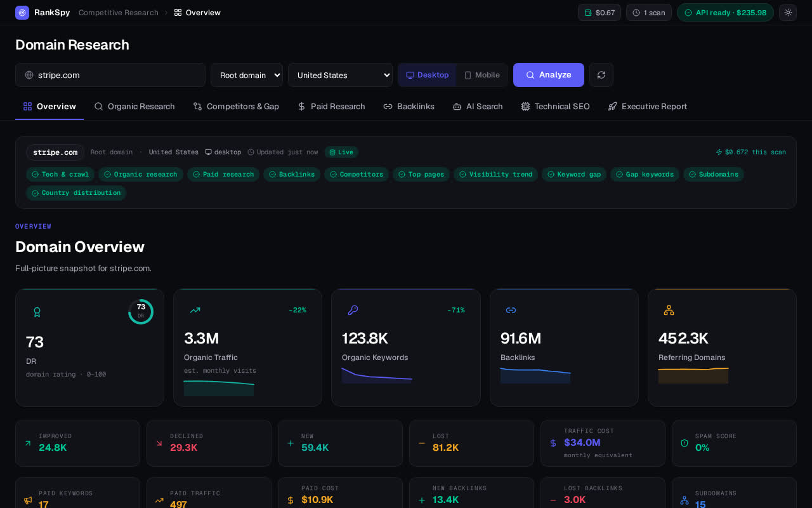Click the Subdomains hierarchy icon
The image size is (812, 508).
click(684, 500)
